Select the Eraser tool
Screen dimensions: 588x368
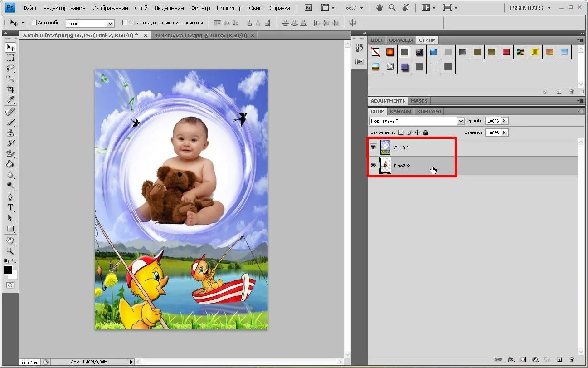pyautogui.click(x=10, y=154)
